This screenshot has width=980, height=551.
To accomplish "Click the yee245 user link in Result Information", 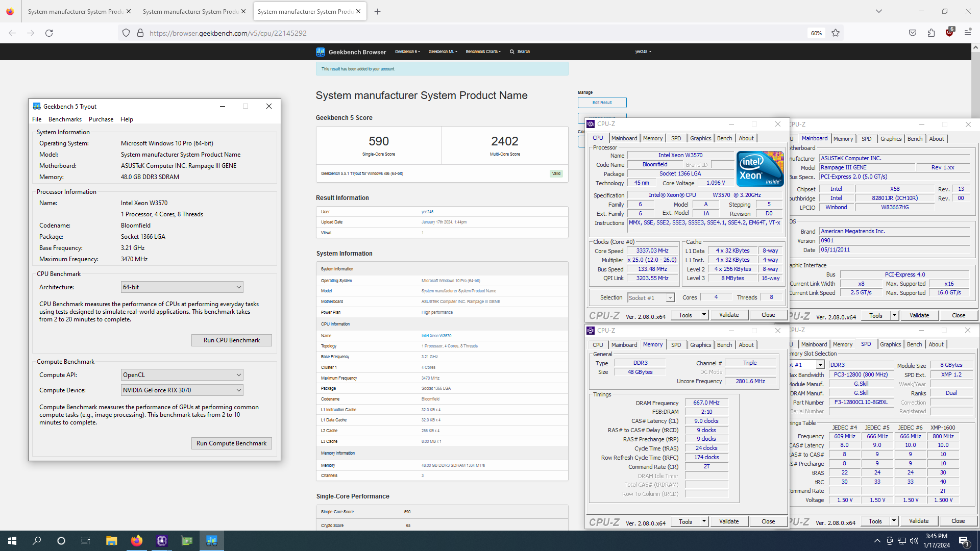I will click(427, 212).
